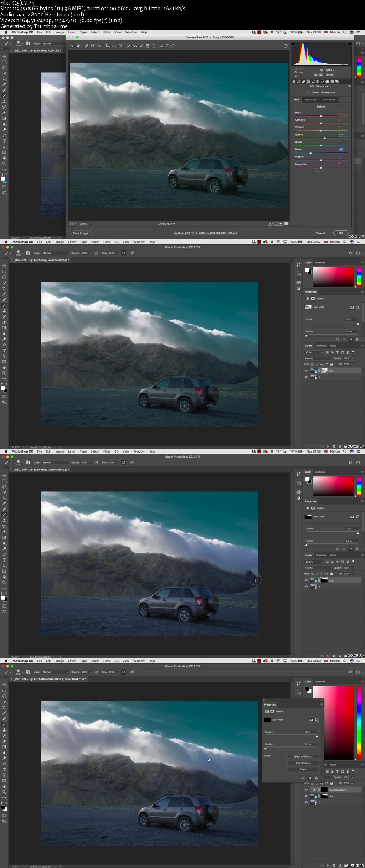The width and height of the screenshot is (365, 868).
Task: Toggle shadow clipping warning on Camera Raw histogram
Action: [x=293, y=44]
